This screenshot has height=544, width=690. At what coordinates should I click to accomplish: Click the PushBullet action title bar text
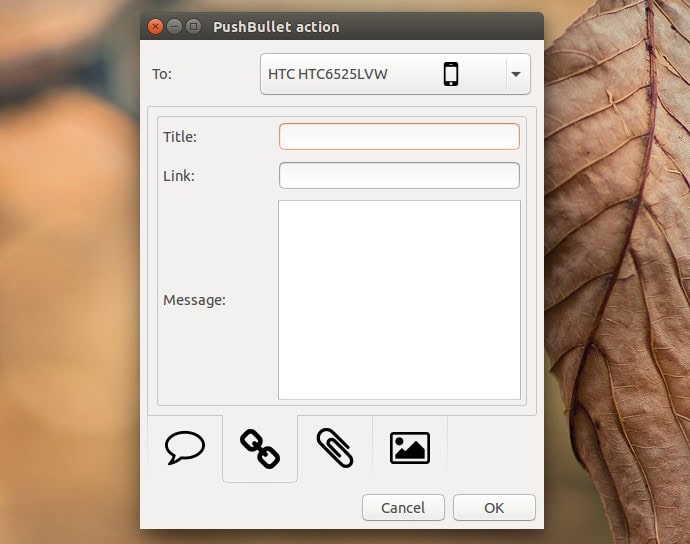point(276,27)
